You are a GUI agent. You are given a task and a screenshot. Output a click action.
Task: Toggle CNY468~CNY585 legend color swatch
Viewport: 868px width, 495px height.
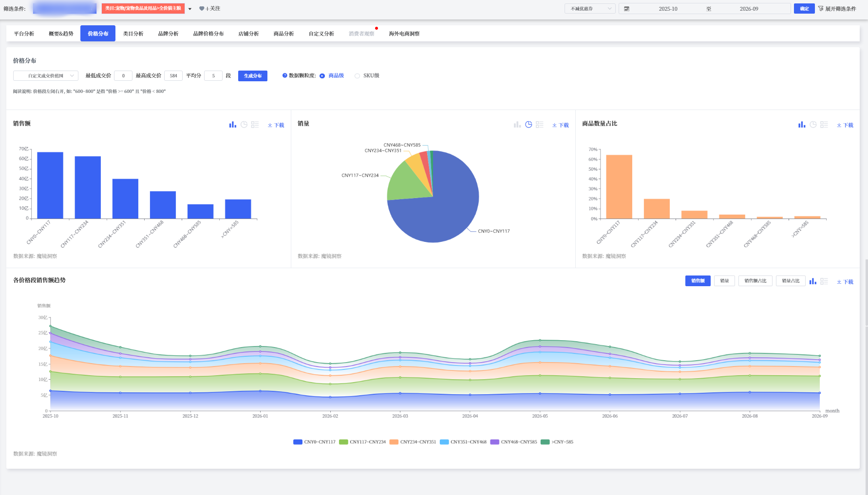click(495, 442)
